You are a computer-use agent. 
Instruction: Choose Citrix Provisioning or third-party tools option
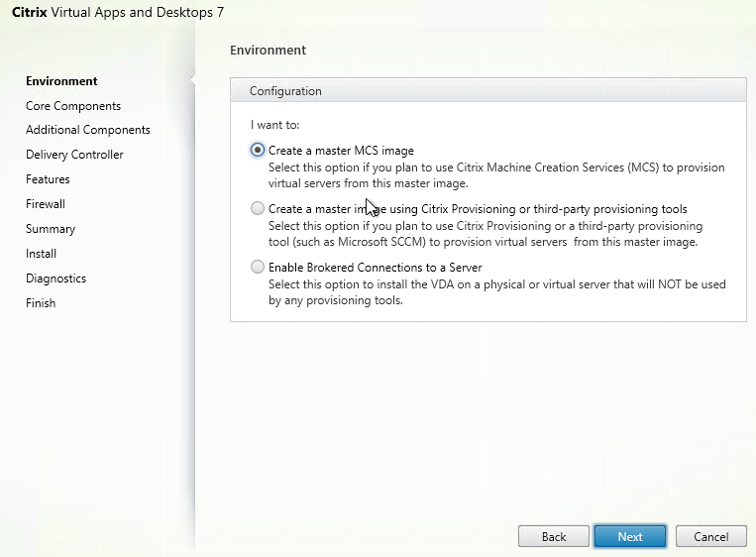coord(258,208)
